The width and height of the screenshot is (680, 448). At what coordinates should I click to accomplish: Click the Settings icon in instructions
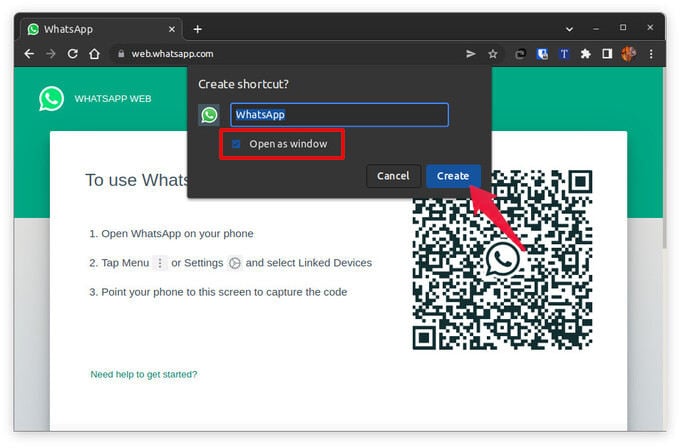235,263
